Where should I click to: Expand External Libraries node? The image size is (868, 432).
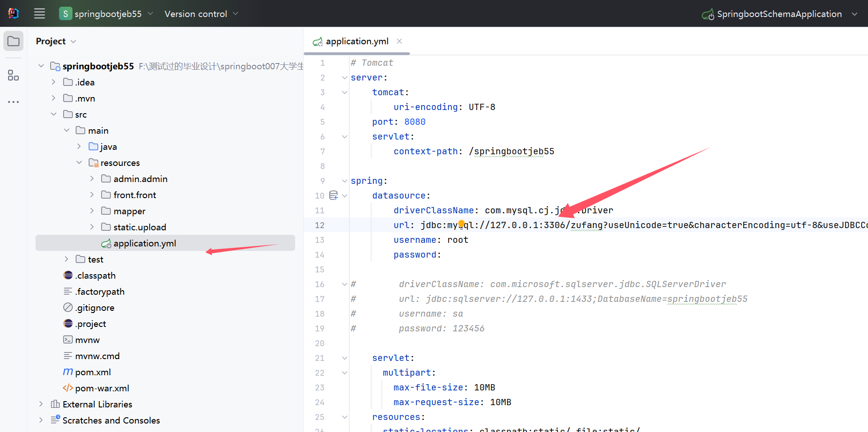41,404
